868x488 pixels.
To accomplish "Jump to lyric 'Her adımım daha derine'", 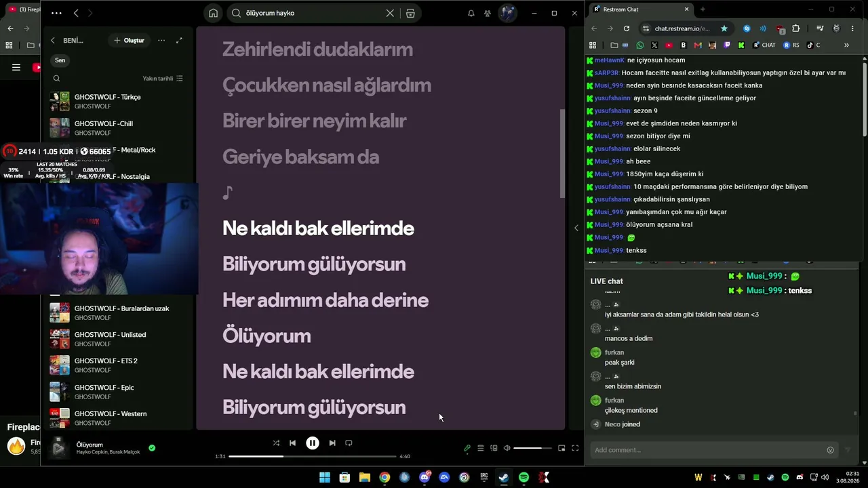I will [325, 300].
